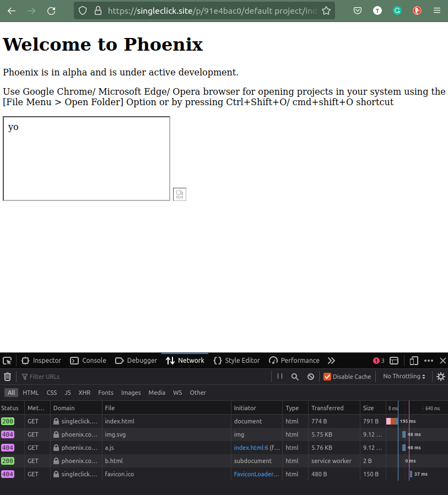
Task: Select the favicon.ico request row
Action: 224,474
